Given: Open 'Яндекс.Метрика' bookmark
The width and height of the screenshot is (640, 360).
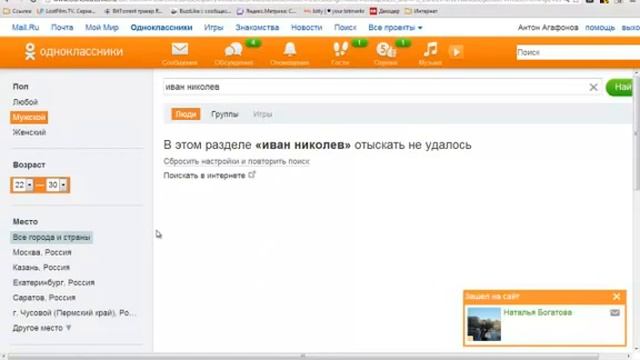Looking at the screenshot, I should pos(267,11).
